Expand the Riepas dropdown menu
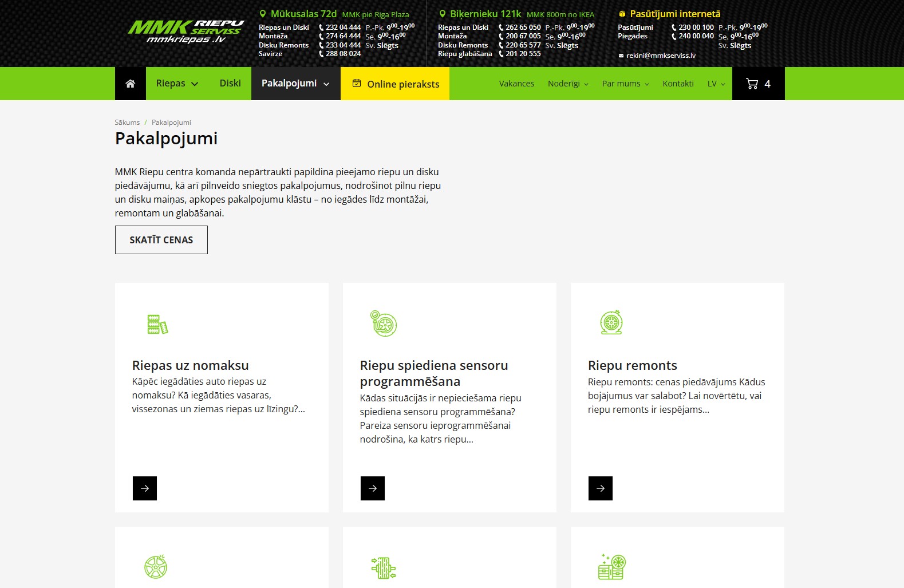Viewport: 904px width, 588px height. (x=177, y=84)
